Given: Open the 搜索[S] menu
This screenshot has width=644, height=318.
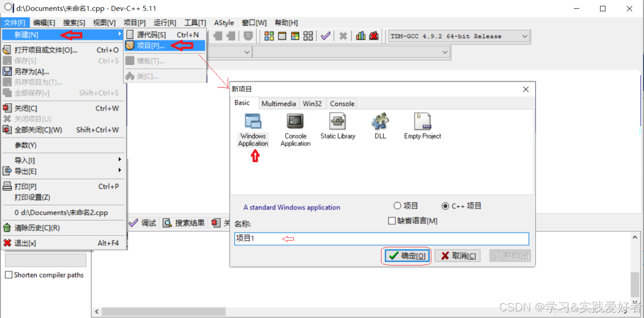Looking at the screenshot, I should click(x=74, y=22).
